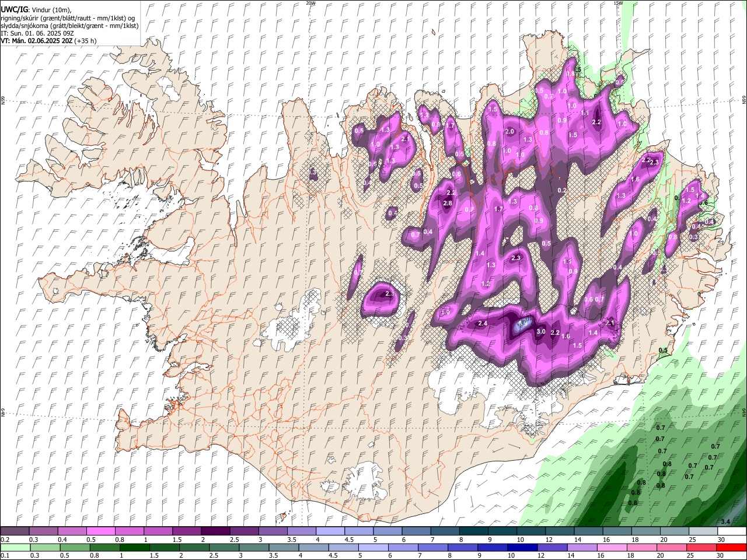
Task: Click the lower-row legend swatch between 4 and 4.5
Action: tap(314, 547)
